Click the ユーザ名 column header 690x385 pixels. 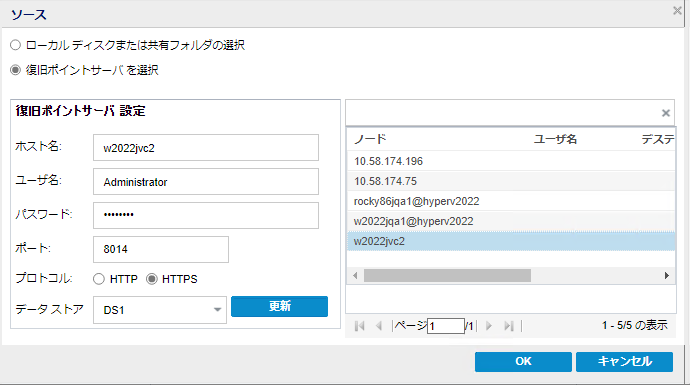(555, 139)
